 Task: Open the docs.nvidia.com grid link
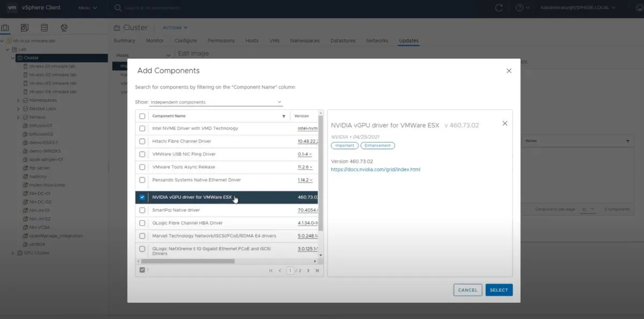pyautogui.click(x=376, y=169)
